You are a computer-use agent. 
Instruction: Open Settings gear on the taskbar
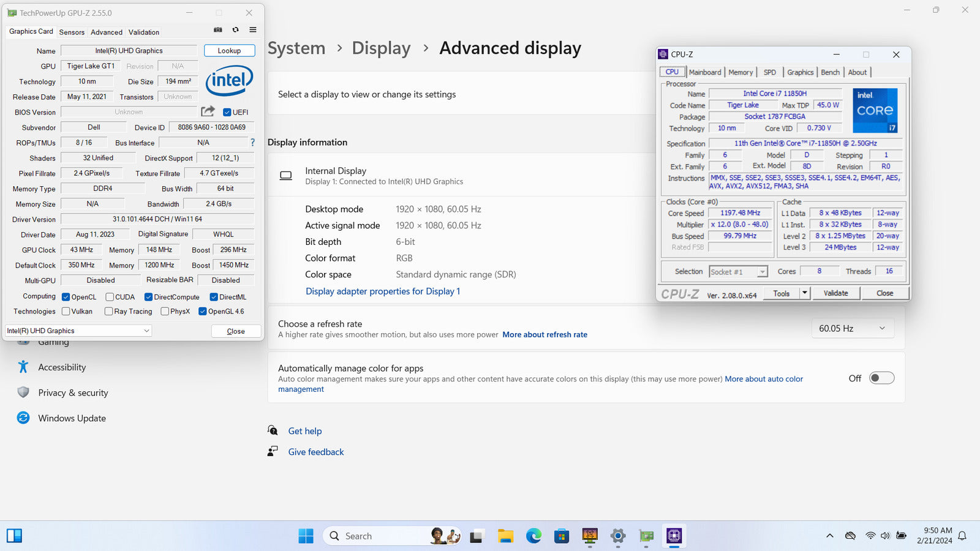618,536
